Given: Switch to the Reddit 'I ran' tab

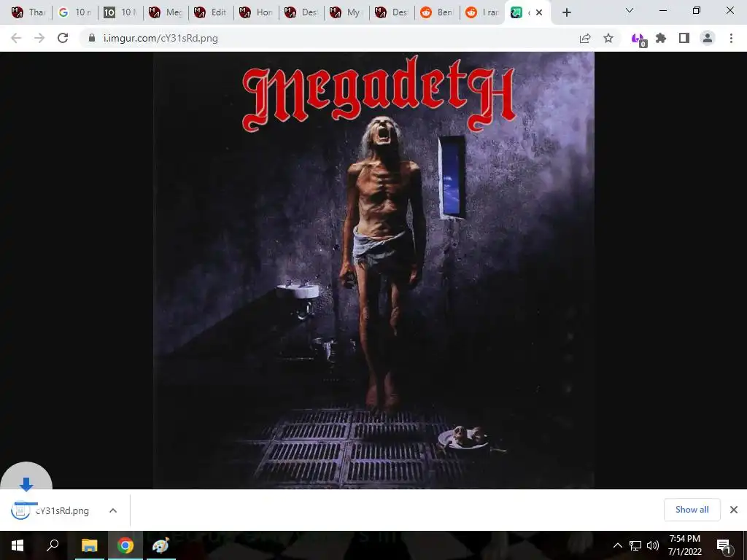Looking at the screenshot, I should 481,12.
